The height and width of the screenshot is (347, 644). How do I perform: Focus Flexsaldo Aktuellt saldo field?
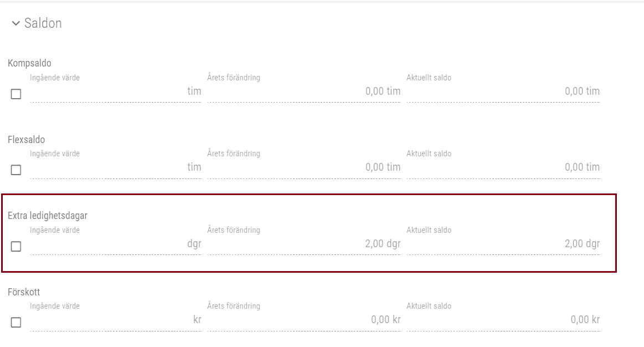click(503, 167)
